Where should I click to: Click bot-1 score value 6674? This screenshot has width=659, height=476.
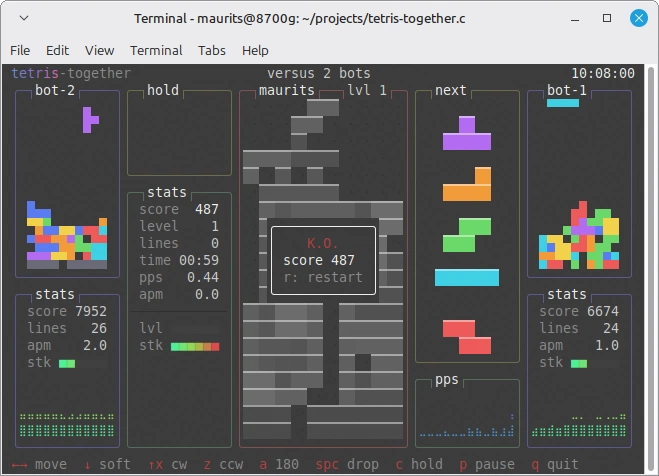pos(603,311)
